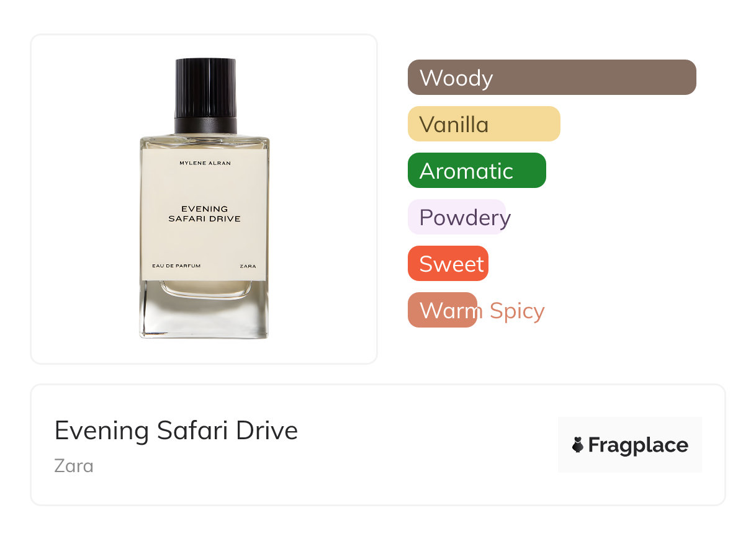Image resolution: width=756 pixels, height=536 pixels.
Task: Click the Fragplace bottle icon
Action: point(578,445)
